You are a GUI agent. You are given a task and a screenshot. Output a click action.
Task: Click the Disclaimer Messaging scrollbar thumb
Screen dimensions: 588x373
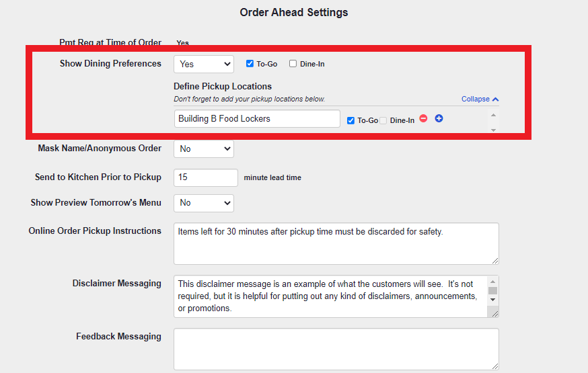coord(492,290)
